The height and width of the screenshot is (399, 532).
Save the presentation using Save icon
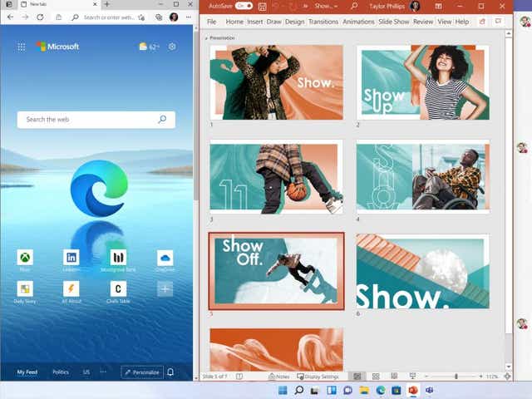click(x=263, y=6)
